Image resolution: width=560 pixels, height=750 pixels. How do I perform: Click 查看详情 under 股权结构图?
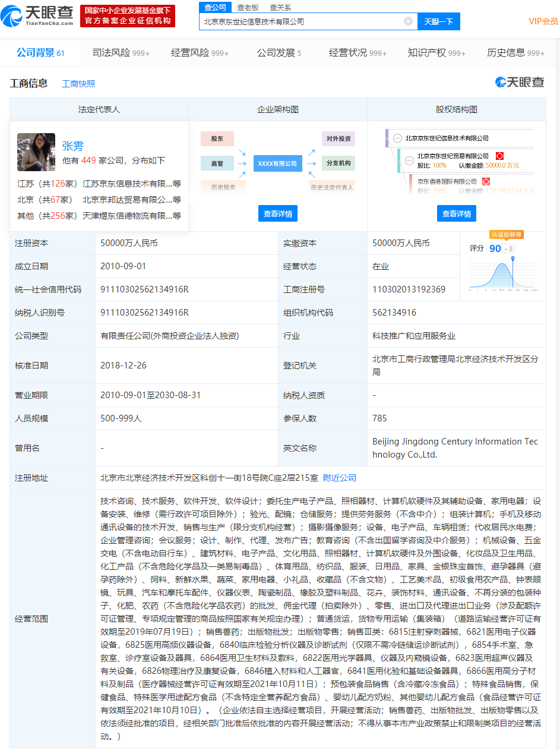point(457,214)
